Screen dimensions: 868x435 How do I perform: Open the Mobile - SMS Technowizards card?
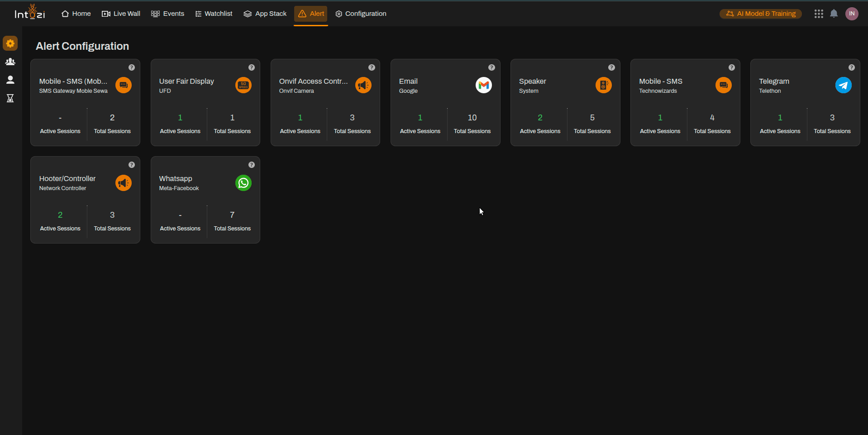tap(685, 102)
